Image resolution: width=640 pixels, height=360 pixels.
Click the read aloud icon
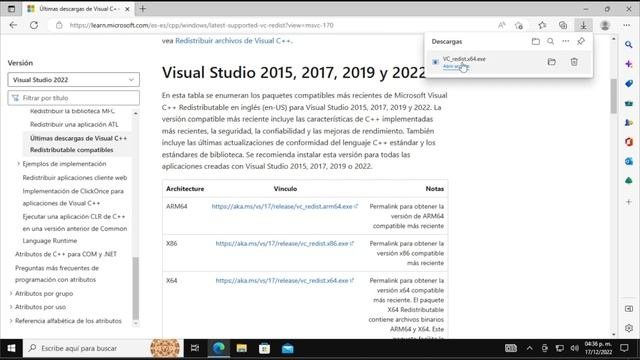(x=502, y=25)
